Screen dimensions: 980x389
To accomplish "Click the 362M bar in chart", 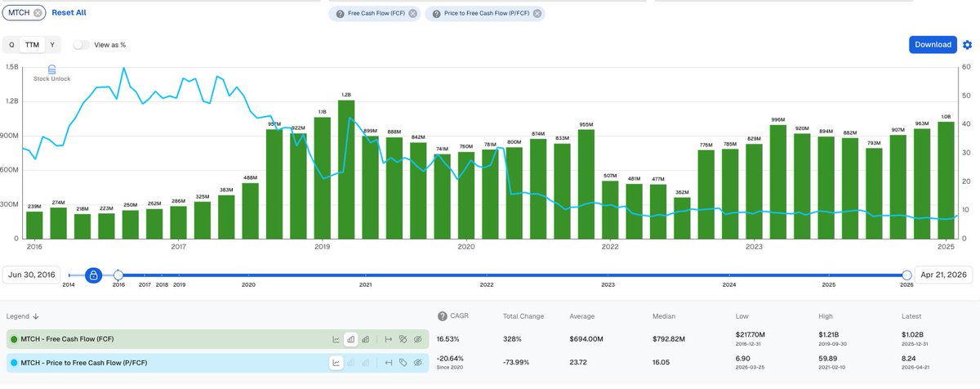I will point(683,218).
